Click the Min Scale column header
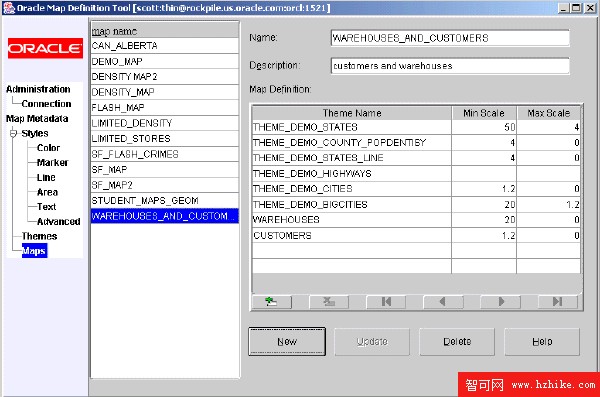 pyautogui.click(x=484, y=113)
